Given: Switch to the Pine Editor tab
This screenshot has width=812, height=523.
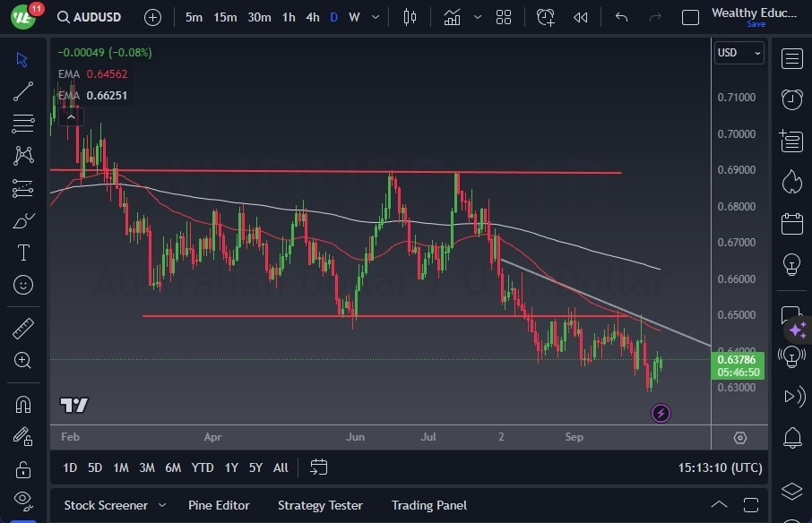Looking at the screenshot, I should tap(219, 505).
